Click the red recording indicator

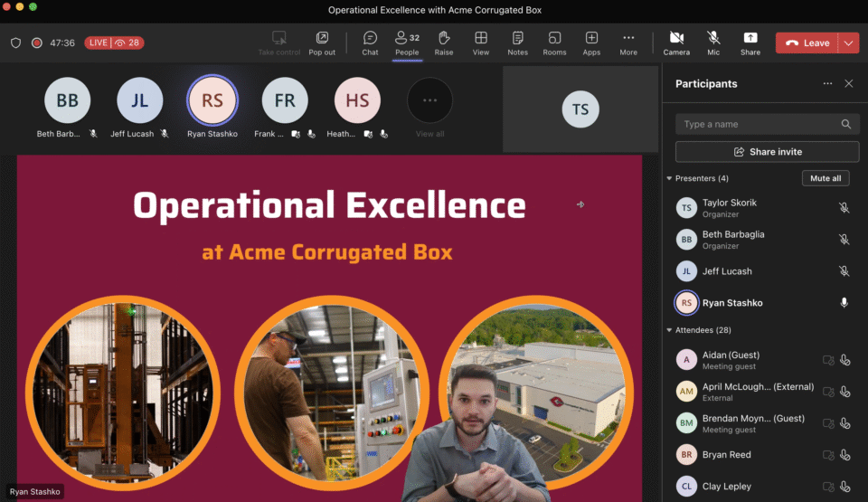coord(36,43)
